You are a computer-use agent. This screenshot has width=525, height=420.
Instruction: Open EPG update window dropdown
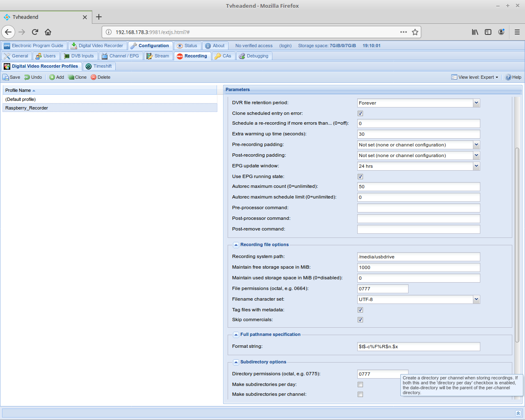point(476,166)
